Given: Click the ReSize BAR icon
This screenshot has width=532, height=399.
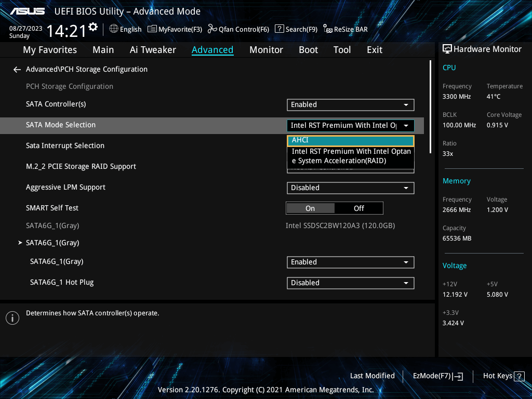Looking at the screenshot, I should (328, 29).
